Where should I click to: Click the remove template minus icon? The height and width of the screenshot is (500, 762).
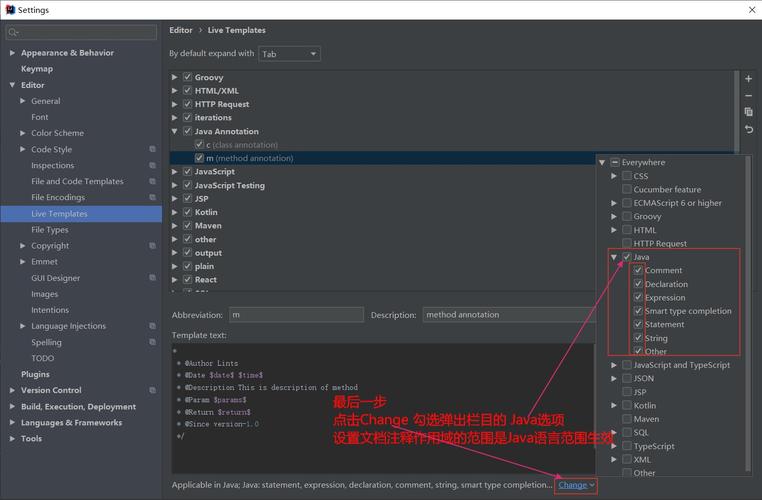point(748,96)
